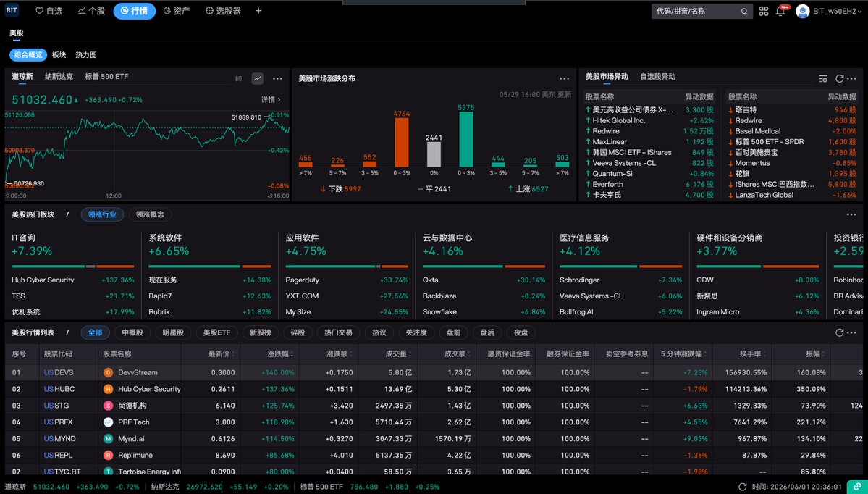
Task: Switch to the 板块 sectors view
Action: (59, 55)
